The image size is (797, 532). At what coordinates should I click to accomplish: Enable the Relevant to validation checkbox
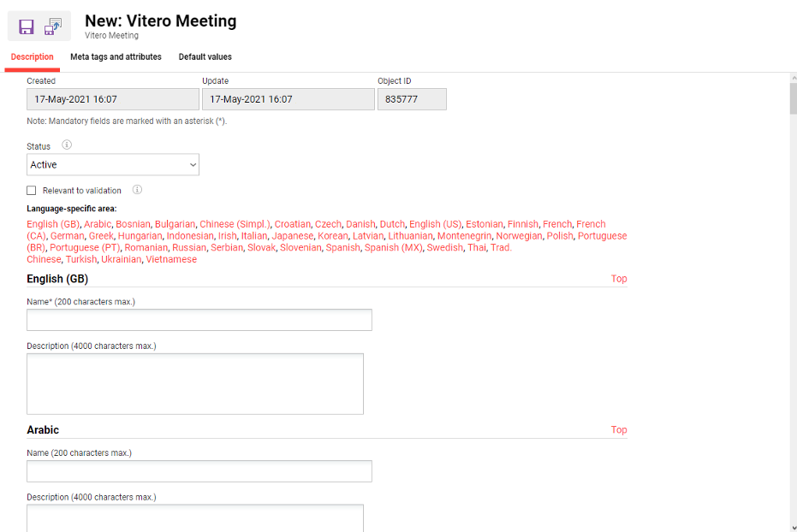coord(32,191)
